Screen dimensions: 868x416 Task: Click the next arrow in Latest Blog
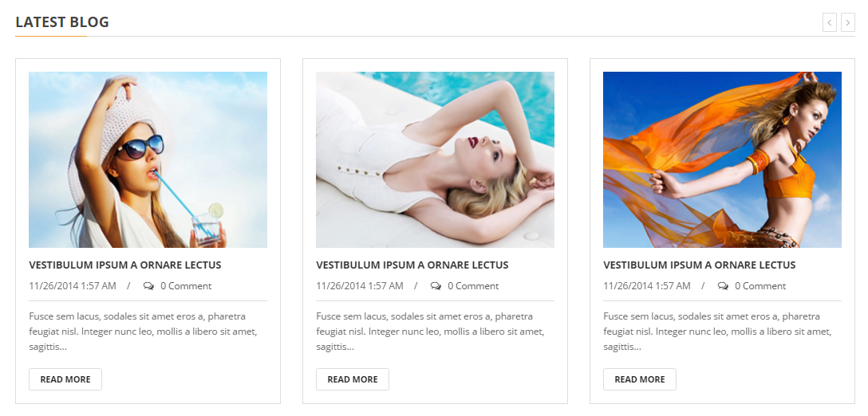pyautogui.click(x=847, y=22)
